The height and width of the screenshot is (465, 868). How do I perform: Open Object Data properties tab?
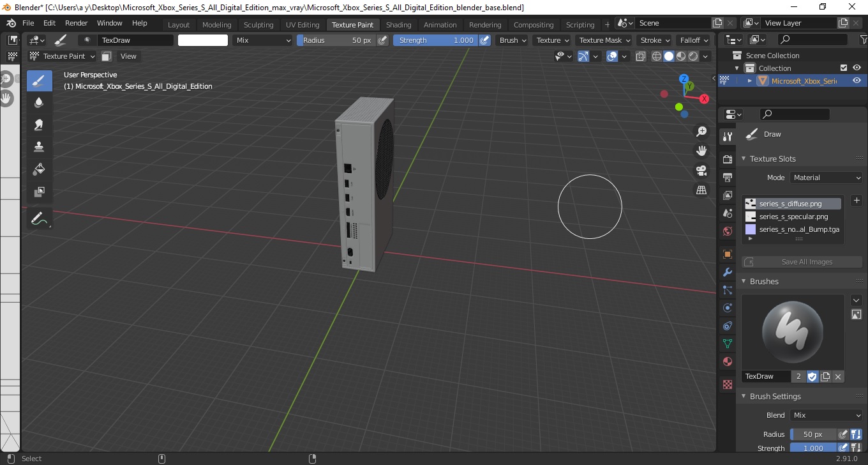pos(727,344)
